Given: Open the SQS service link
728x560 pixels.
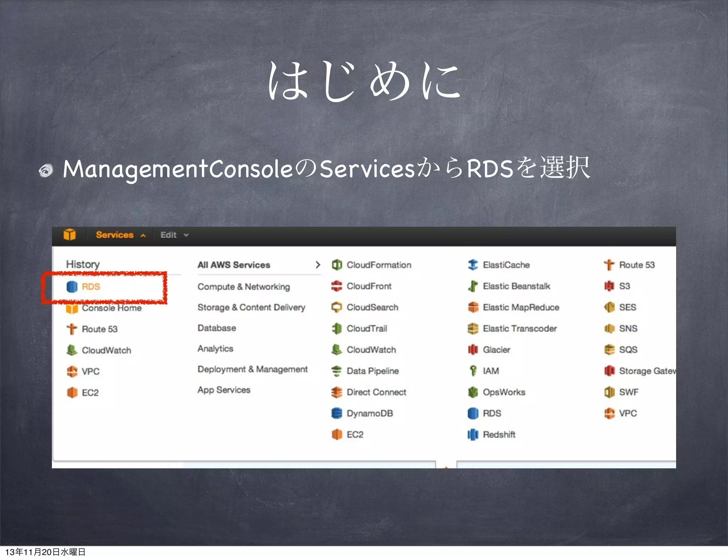Looking at the screenshot, I should pyautogui.click(x=628, y=350).
